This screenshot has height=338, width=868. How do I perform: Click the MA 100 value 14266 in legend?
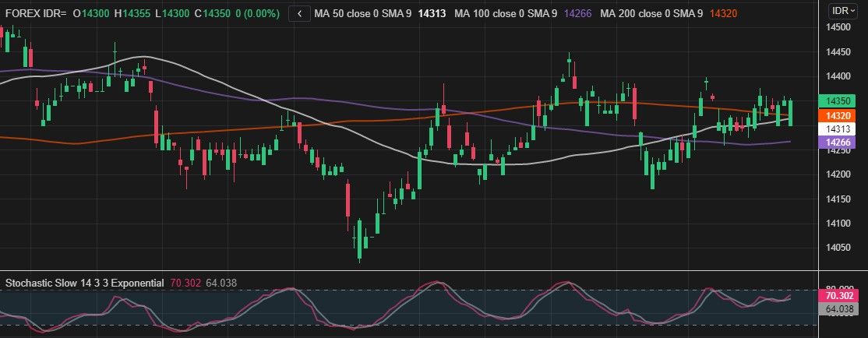point(577,14)
